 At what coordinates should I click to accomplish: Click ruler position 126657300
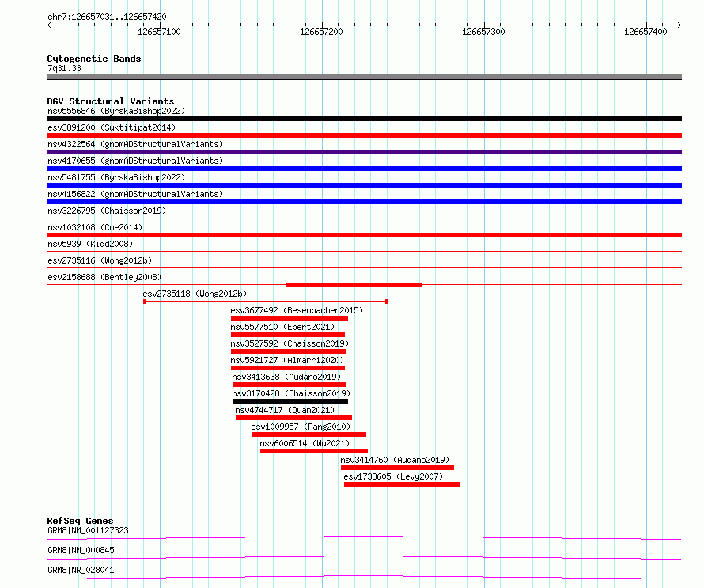[x=483, y=32]
